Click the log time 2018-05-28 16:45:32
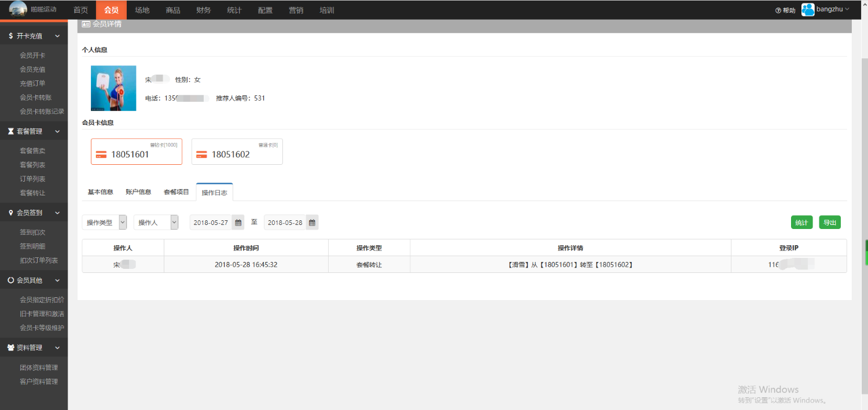Viewport: 868px width, 410px height. (x=246, y=265)
